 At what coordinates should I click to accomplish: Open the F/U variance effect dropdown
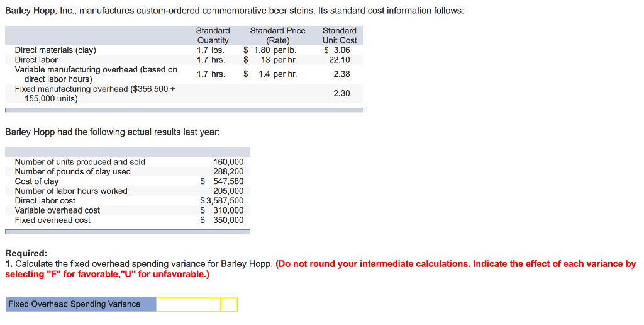[229, 304]
